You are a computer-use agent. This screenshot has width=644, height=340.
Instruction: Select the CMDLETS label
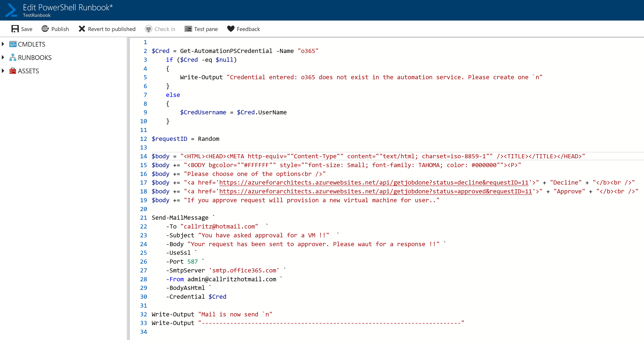(32, 44)
